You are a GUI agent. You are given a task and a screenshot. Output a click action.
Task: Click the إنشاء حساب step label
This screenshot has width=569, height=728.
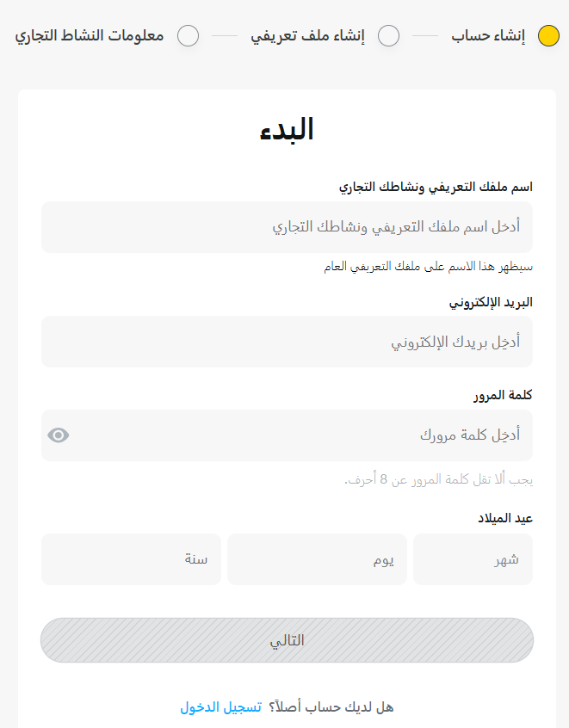[x=488, y=36]
